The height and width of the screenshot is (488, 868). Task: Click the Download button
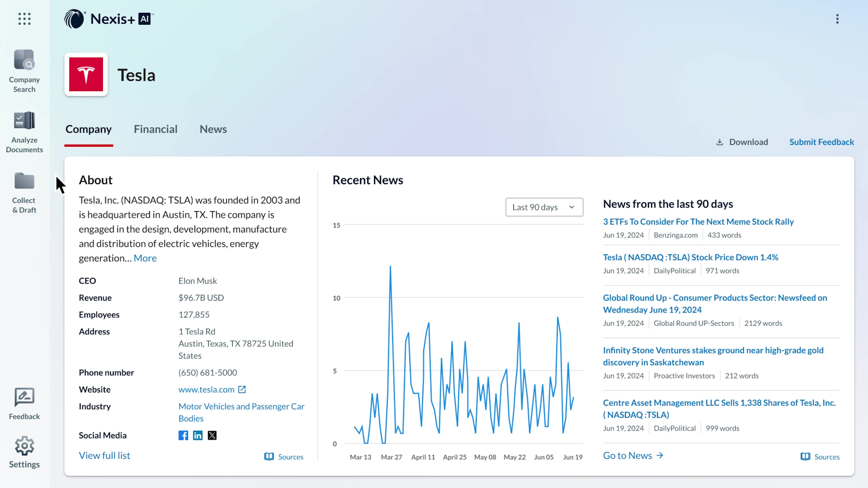point(742,142)
